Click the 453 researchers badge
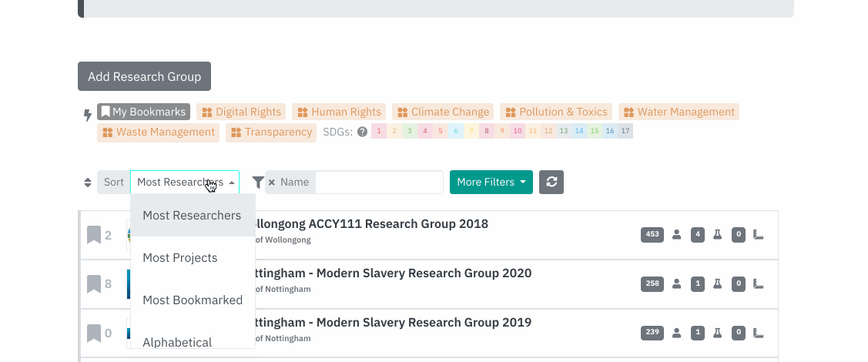 [x=652, y=235]
